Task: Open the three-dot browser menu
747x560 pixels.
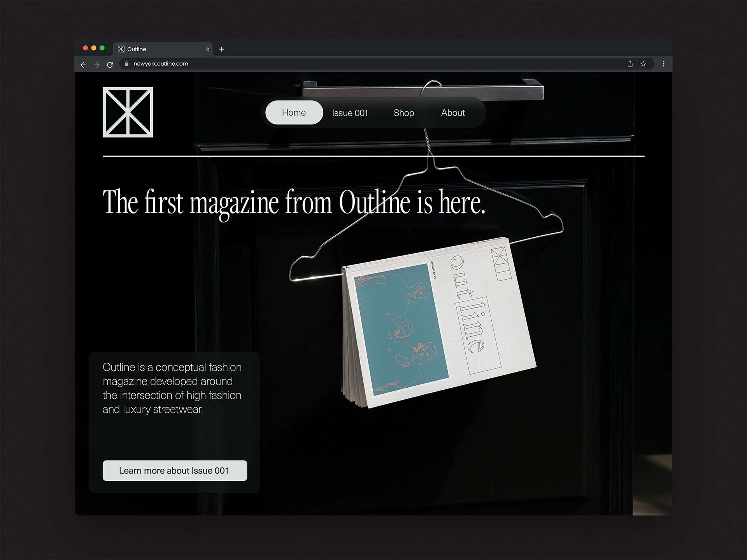Action: tap(663, 64)
